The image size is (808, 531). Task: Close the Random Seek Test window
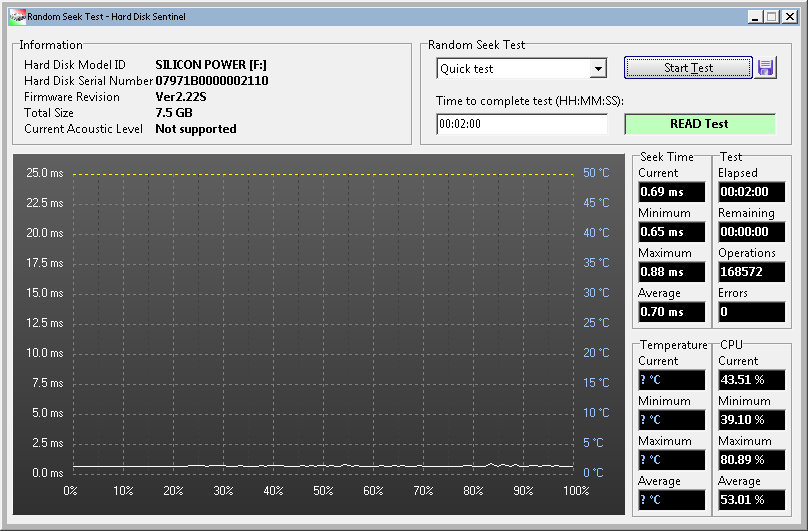pos(789,17)
